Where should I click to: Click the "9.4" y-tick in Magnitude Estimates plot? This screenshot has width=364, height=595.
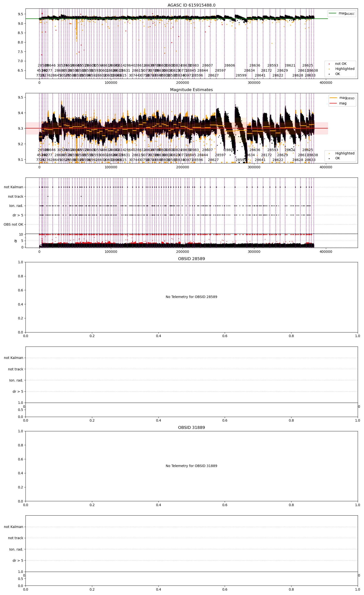[x=20, y=113]
